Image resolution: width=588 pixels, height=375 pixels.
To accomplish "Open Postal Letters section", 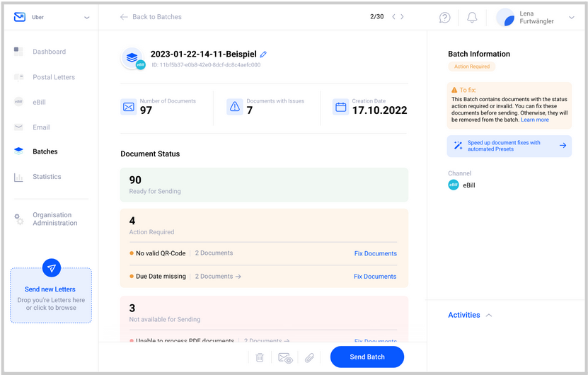I will pos(54,77).
